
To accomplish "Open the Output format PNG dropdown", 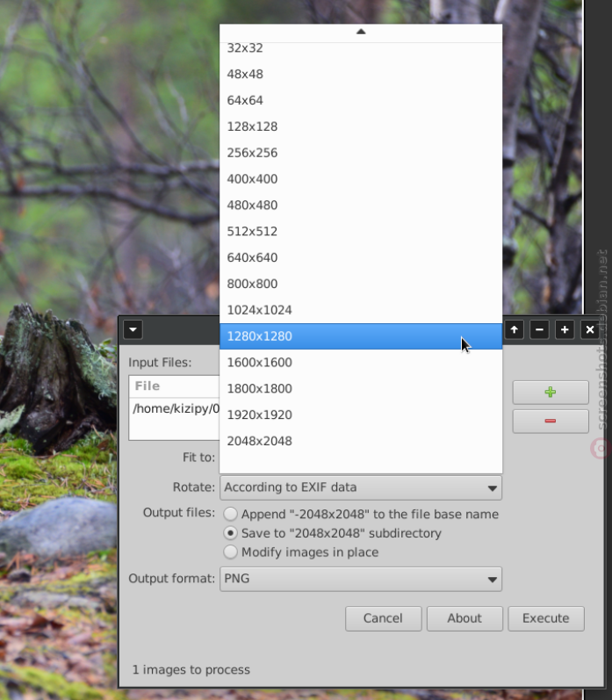I will (x=361, y=579).
